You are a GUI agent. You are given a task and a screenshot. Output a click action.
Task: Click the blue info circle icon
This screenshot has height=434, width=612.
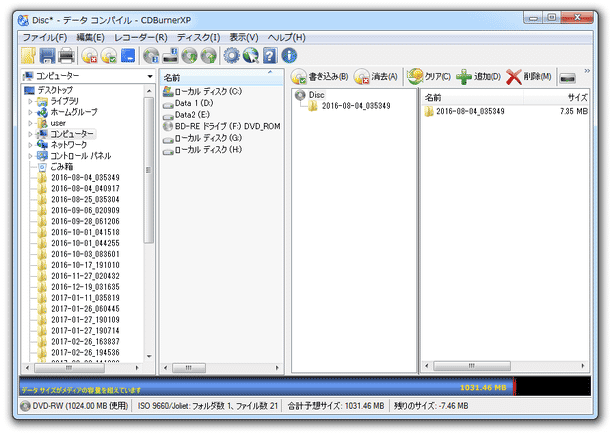pyautogui.click(x=289, y=56)
